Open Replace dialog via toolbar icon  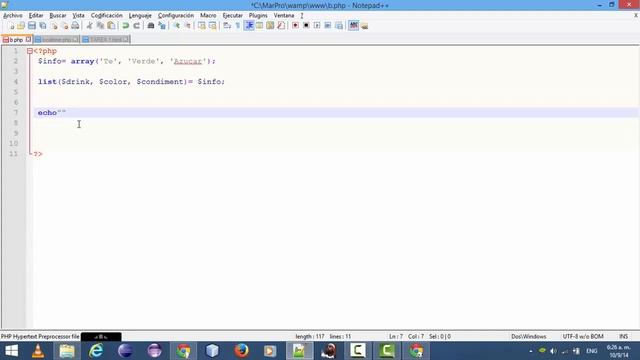pos(162,26)
